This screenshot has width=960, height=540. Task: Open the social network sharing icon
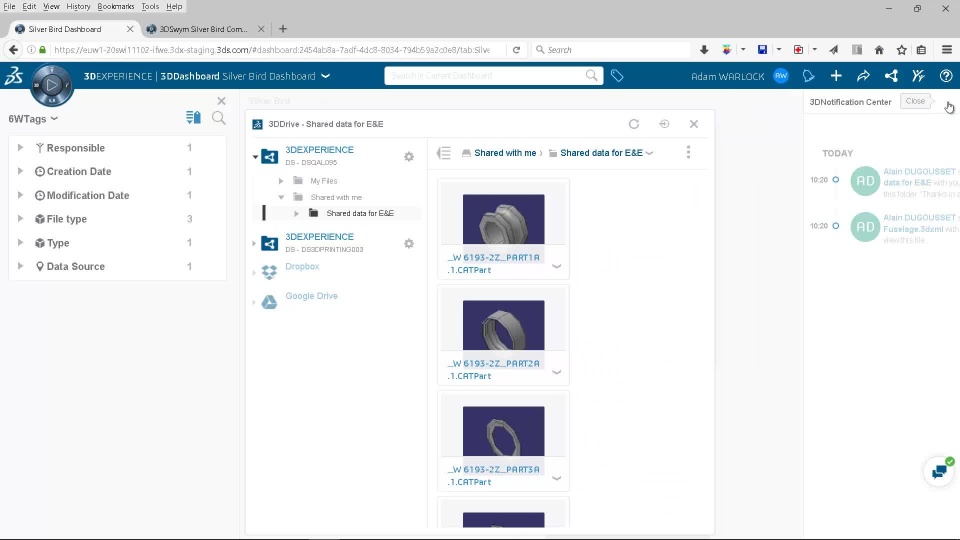891,76
